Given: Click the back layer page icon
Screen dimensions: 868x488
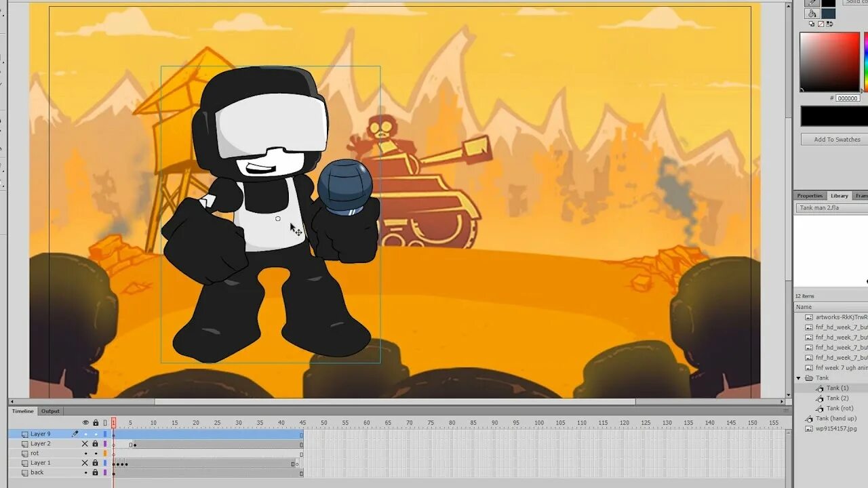Looking at the screenshot, I should pyautogui.click(x=25, y=472).
